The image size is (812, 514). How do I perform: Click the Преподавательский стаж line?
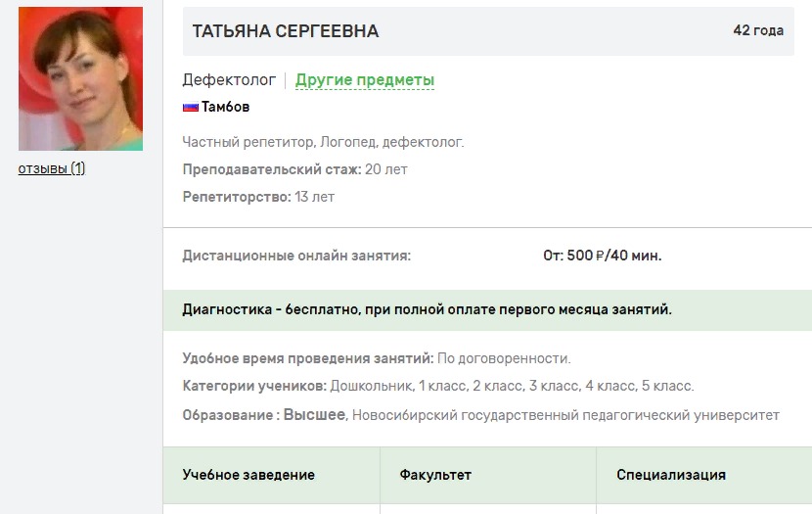(x=294, y=169)
